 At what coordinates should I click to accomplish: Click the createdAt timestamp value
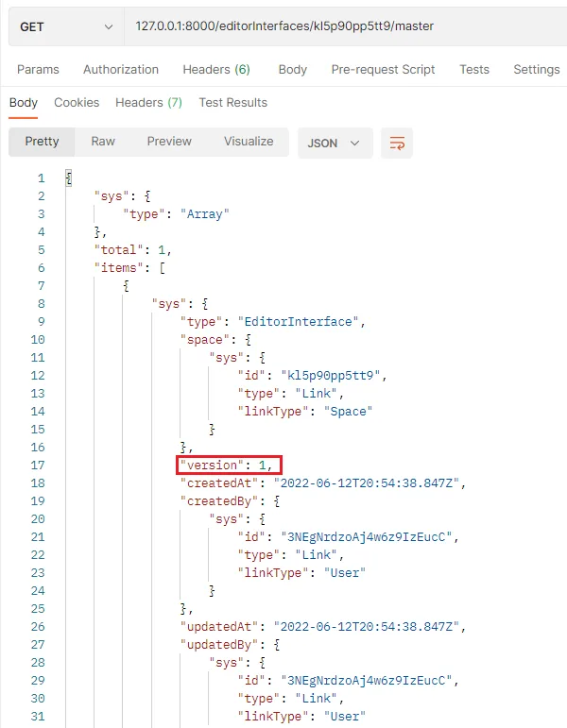point(367,483)
